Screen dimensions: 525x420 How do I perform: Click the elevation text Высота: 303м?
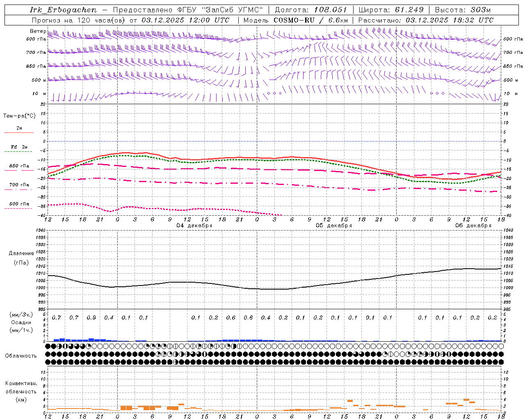coord(463,10)
